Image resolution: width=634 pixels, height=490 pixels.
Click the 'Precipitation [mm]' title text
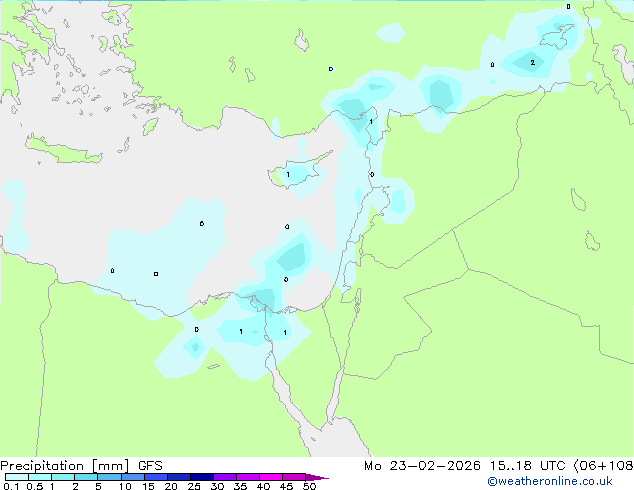tap(65, 466)
